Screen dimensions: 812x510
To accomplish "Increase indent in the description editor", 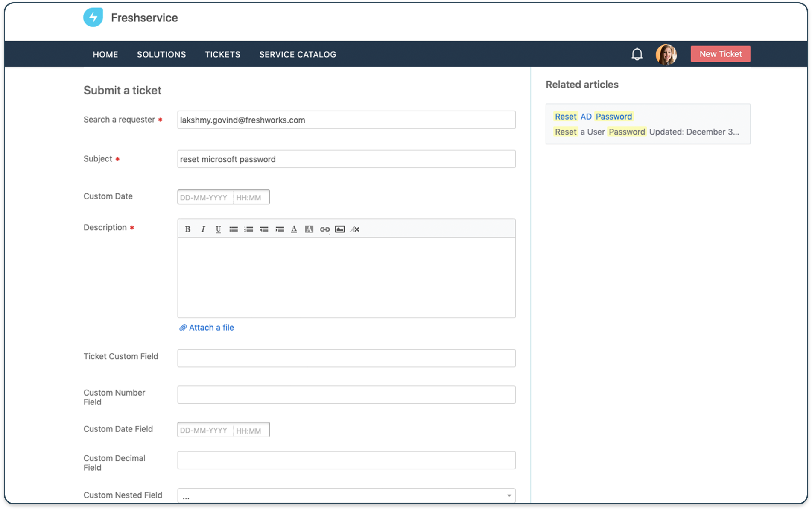I will (280, 229).
